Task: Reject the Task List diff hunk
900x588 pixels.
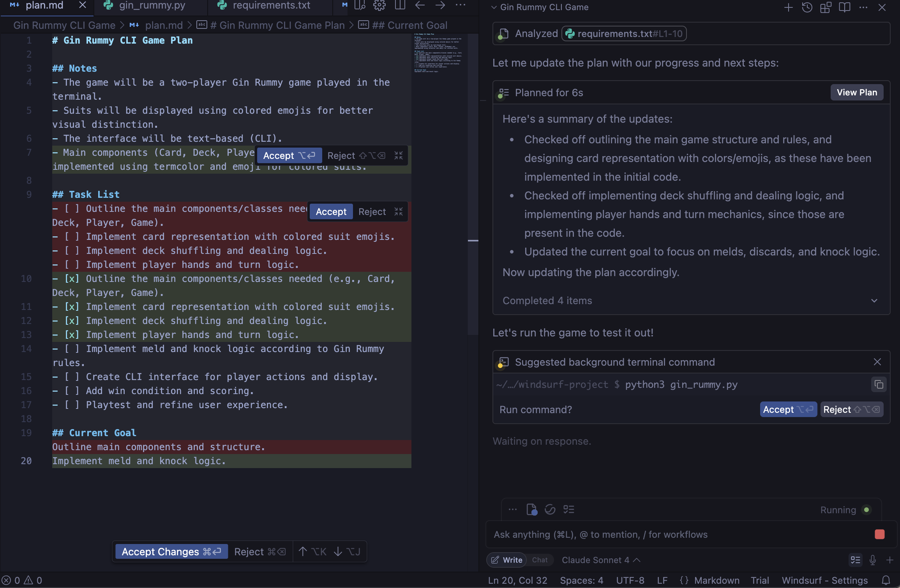Action: tap(372, 212)
